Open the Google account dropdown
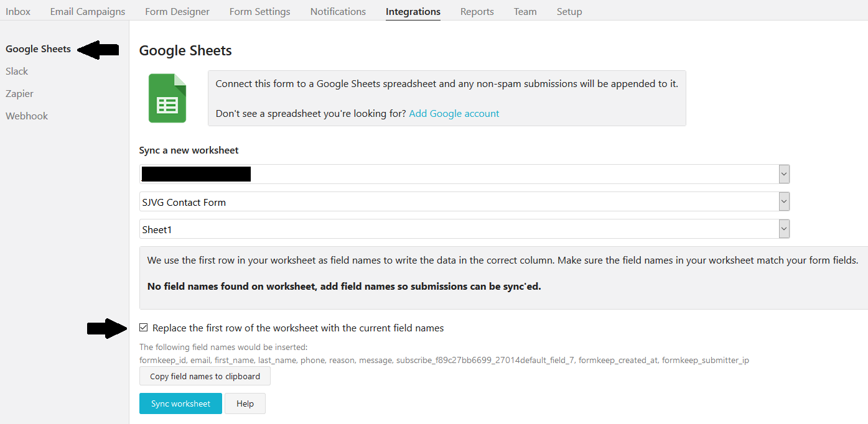868x424 pixels. point(464,174)
